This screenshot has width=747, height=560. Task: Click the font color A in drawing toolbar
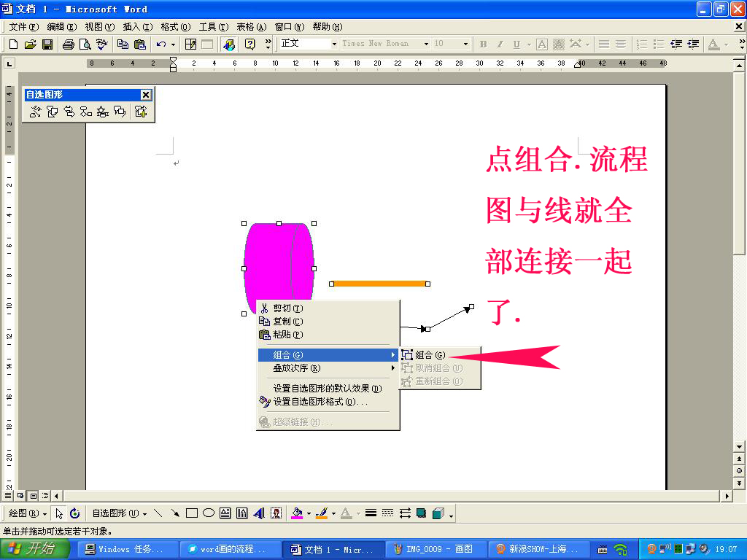point(347,513)
